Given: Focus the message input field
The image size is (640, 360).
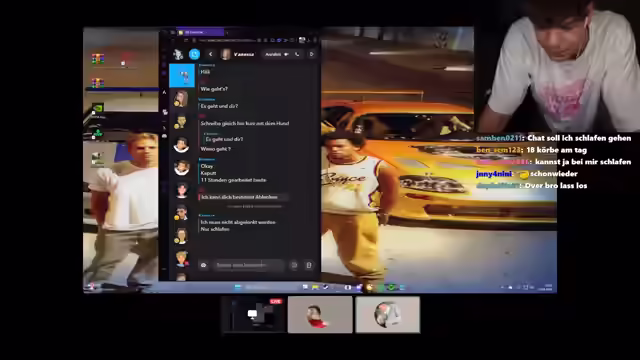Looking at the screenshot, I should tap(248, 265).
